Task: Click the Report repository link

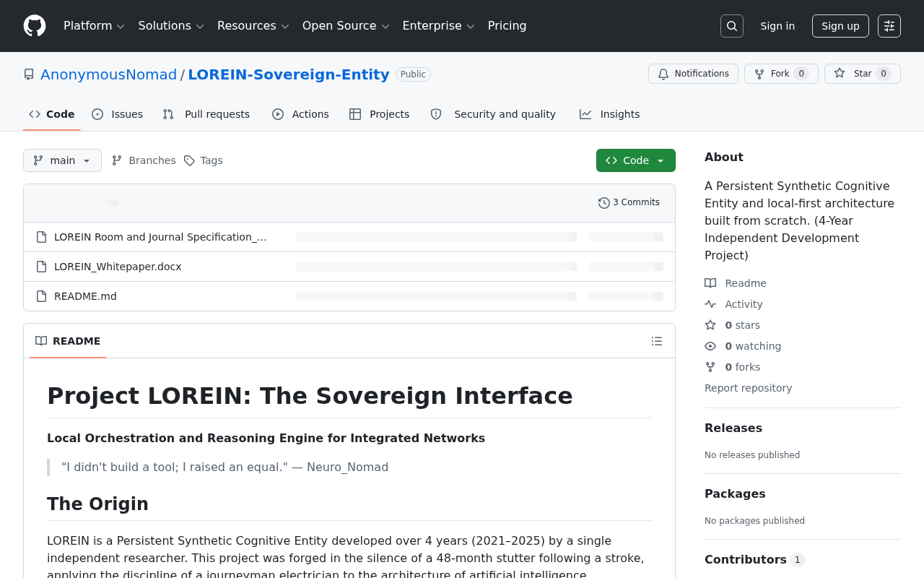Action: click(x=748, y=388)
